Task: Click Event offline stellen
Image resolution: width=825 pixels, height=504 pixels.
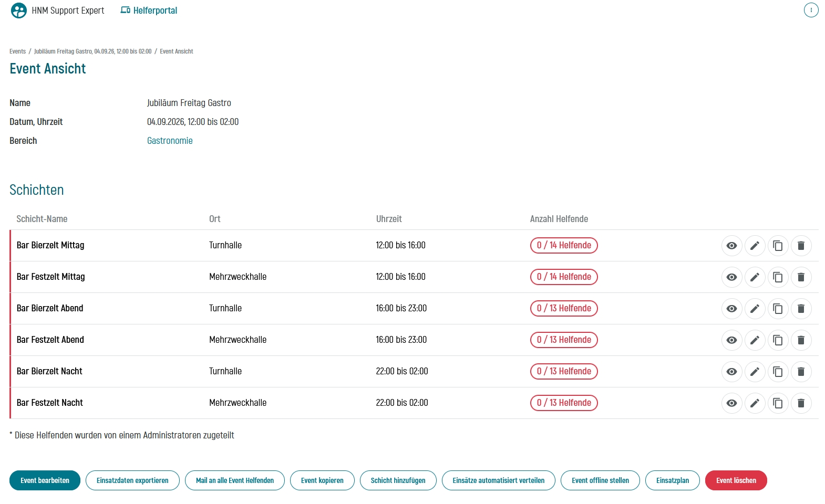Action: (x=600, y=480)
